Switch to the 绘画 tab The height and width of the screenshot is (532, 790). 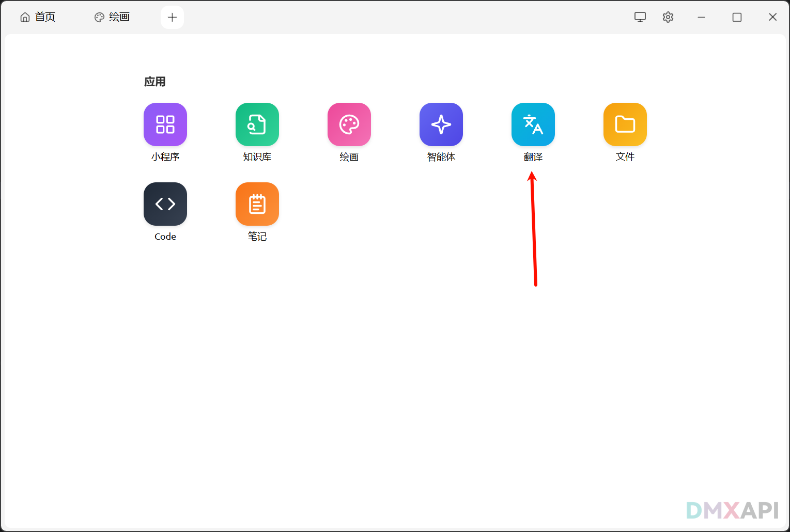(112, 17)
